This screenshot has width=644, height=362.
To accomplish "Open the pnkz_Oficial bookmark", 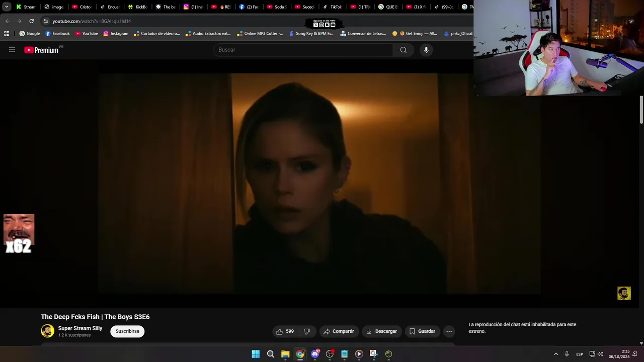I will (x=458, y=34).
